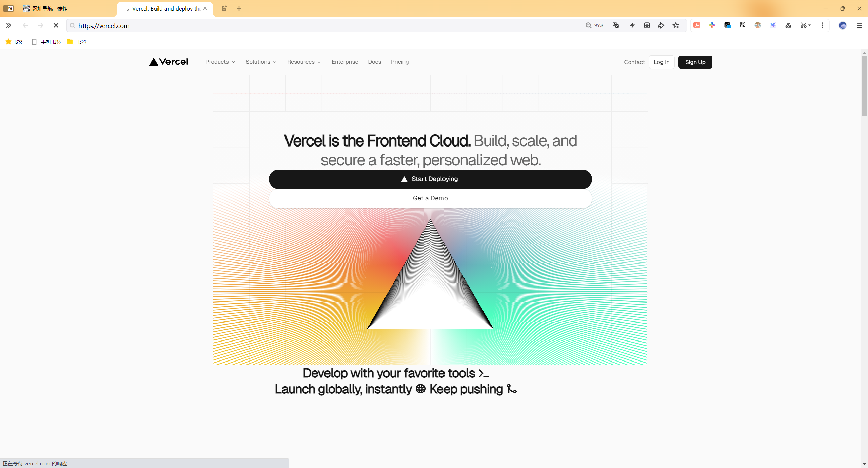Open the QR code extension
Viewport: 868px width, 468px height.
click(743, 25)
